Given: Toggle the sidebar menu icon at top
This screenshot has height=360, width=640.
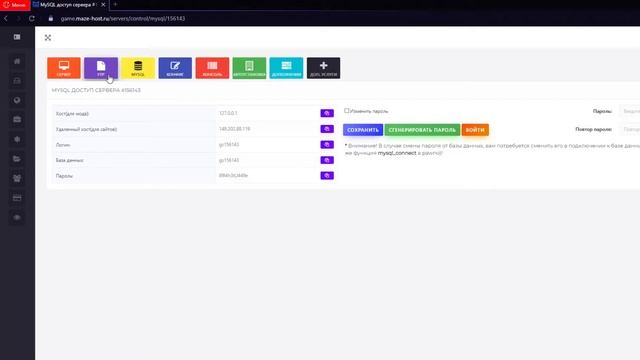Looking at the screenshot, I should [17, 37].
